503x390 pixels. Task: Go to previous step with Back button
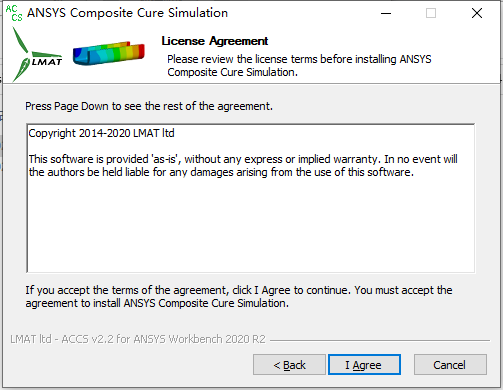[289, 365]
